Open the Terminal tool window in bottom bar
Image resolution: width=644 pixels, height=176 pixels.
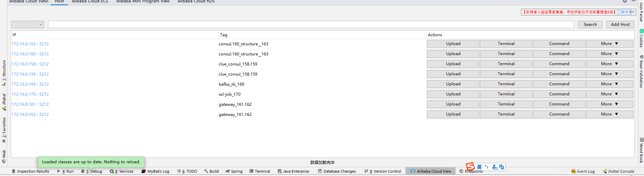point(260,171)
